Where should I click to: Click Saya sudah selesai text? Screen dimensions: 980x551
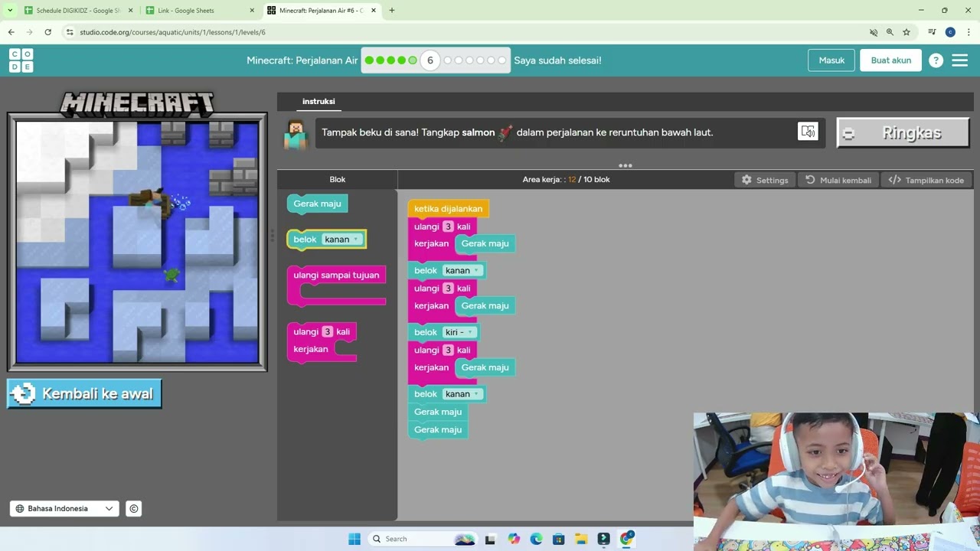(x=557, y=60)
